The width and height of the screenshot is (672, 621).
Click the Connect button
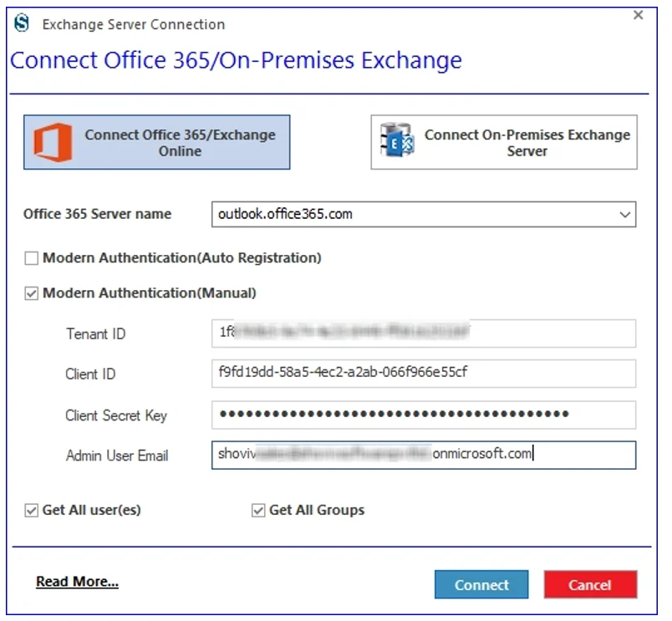point(481,584)
